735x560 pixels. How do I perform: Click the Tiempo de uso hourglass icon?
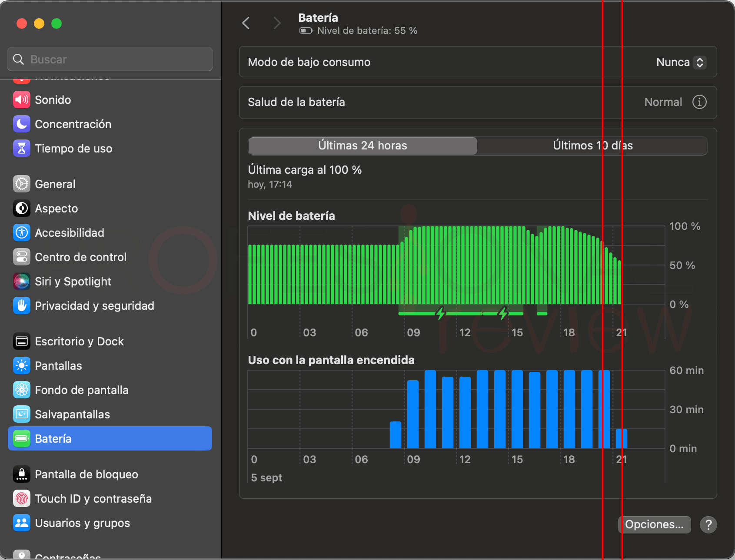[22, 149]
